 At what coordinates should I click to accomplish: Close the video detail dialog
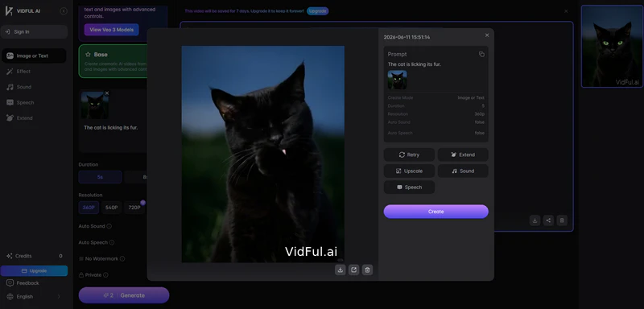487,35
